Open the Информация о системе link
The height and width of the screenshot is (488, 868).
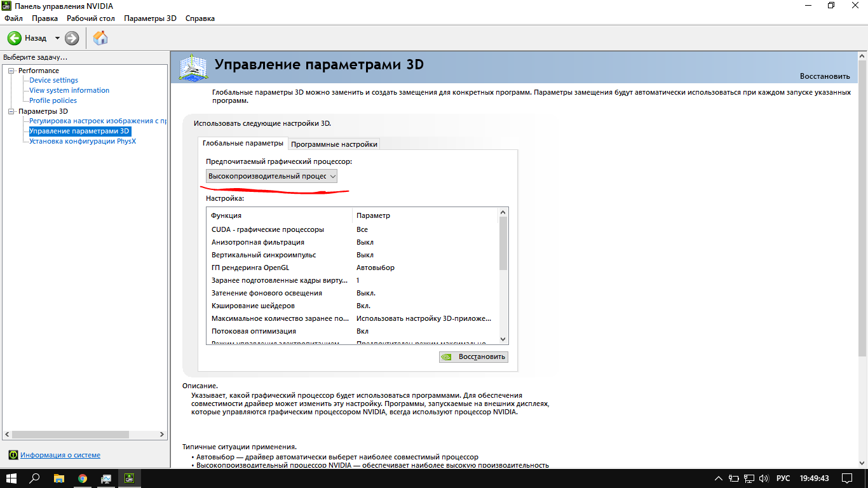60,455
